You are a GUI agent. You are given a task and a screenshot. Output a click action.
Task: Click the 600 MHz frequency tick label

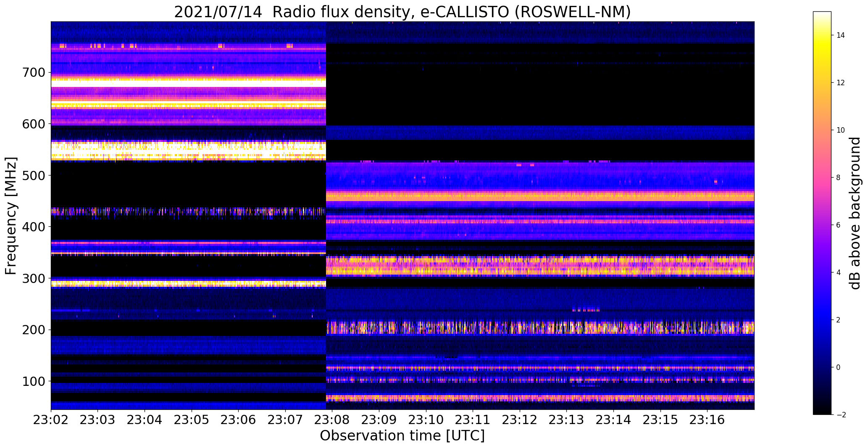tap(33, 124)
